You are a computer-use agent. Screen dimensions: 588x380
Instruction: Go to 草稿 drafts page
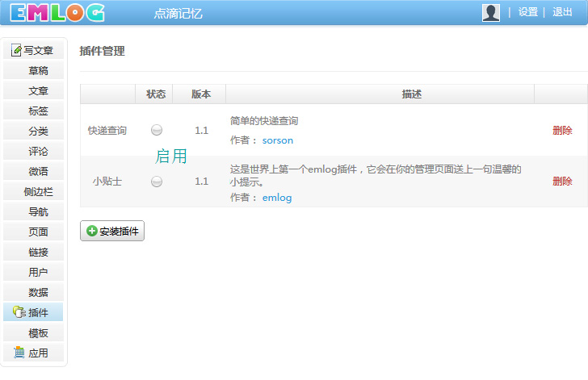coord(38,71)
